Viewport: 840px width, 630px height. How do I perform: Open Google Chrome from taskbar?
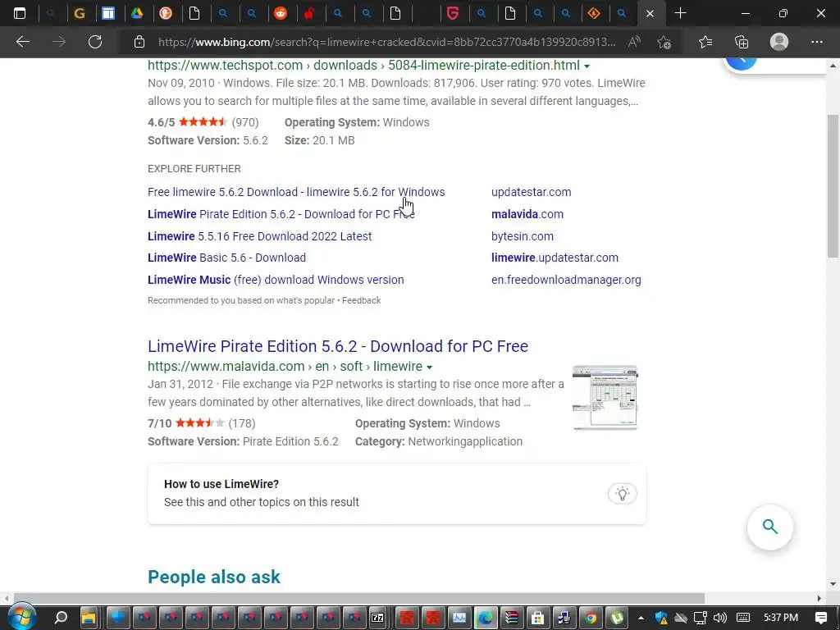tap(591, 618)
